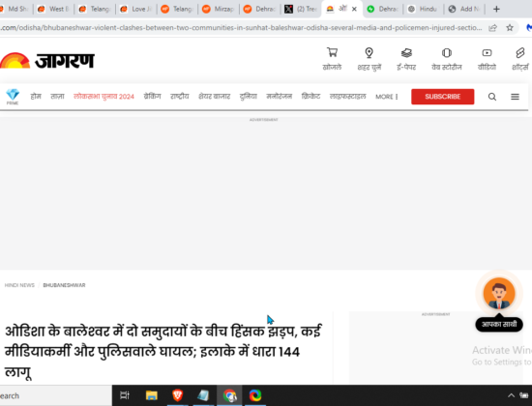Viewport: 532px width, 406px height.
Task: Go to the Home menu item
Action: [36, 97]
